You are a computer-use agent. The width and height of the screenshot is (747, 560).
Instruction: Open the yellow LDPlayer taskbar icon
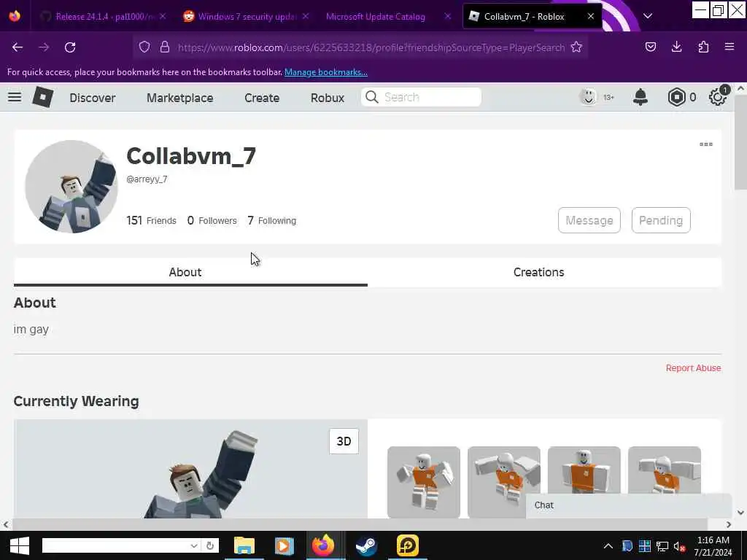point(407,545)
